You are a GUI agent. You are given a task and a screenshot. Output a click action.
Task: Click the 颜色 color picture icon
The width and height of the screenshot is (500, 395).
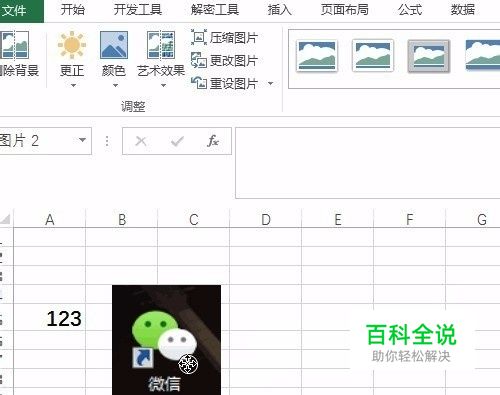(114, 45)
